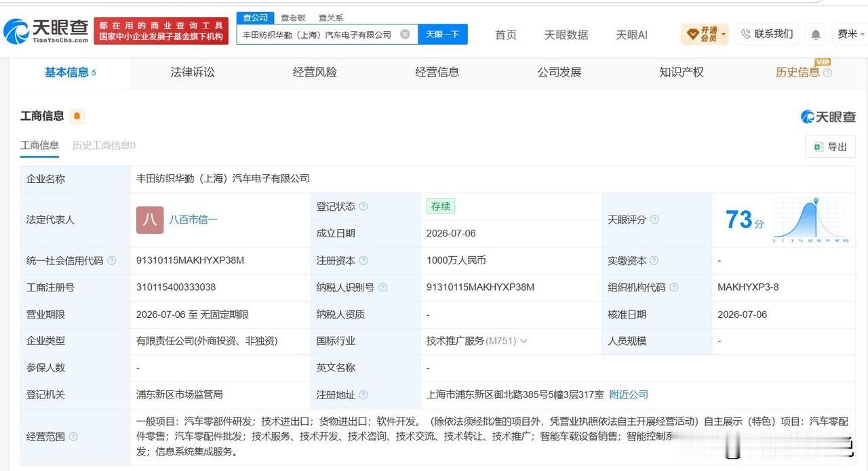Click the 存续 registration status tag
This screenshot has height=471, width=868.
440,206
